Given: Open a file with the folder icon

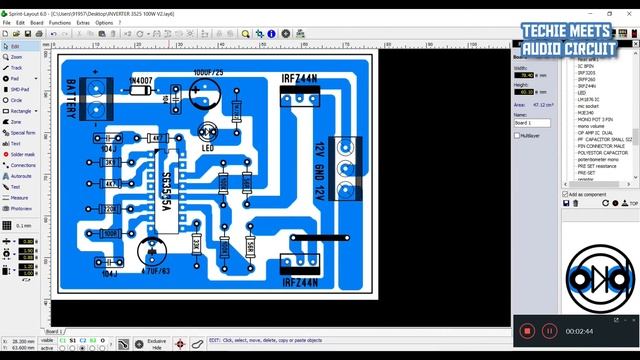Looking at the screenshot, I should (x=16, y=34).
